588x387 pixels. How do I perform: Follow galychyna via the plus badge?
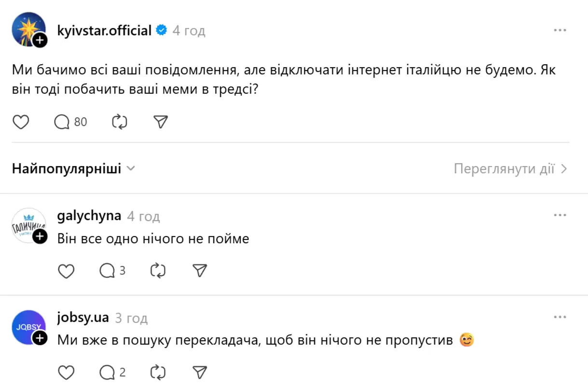click(x=39, y=237)
